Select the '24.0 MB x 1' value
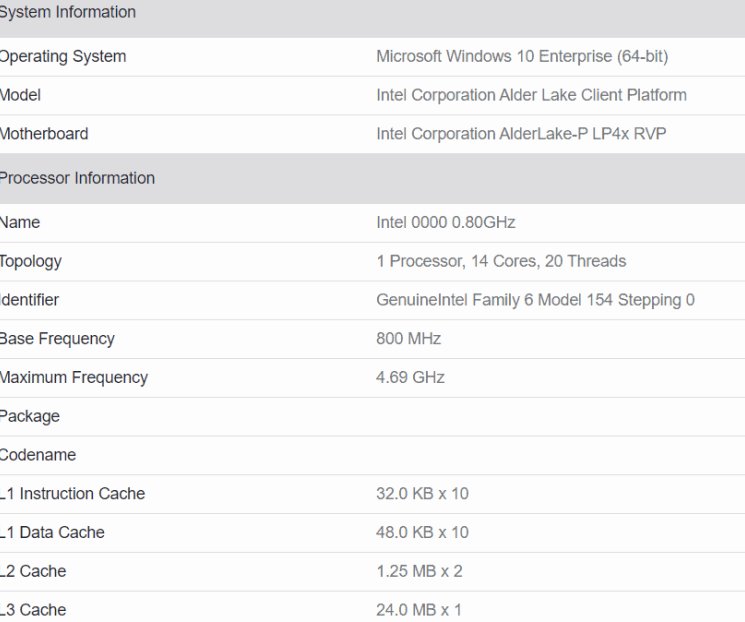The image size is (745, 622). coord(418,610)
